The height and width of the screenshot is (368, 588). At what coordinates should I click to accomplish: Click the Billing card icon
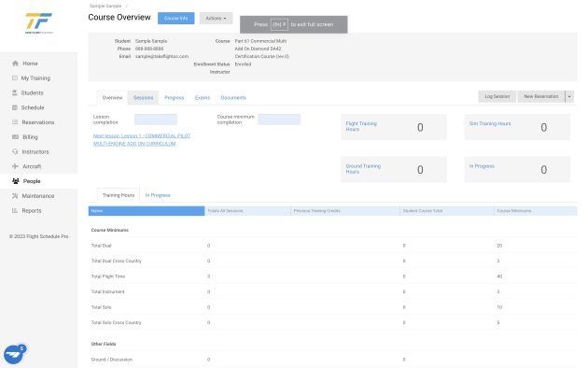(x=15, y=137)
